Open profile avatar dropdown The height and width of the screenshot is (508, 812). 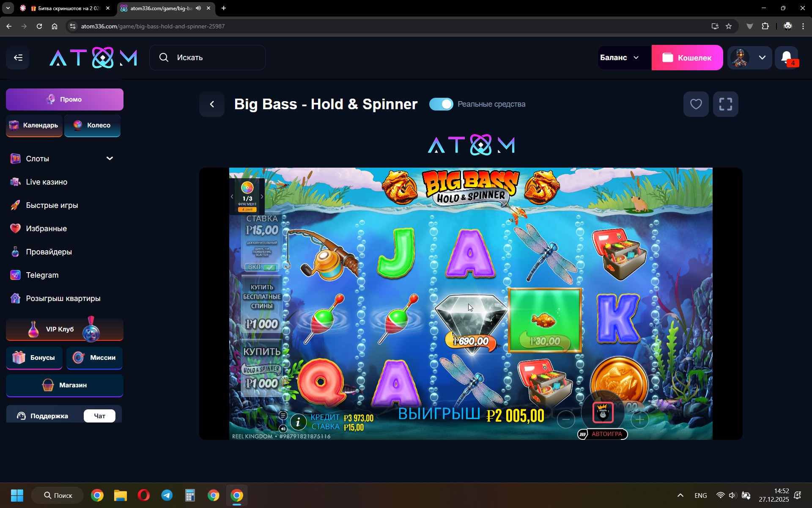click(x=750, y=58)
